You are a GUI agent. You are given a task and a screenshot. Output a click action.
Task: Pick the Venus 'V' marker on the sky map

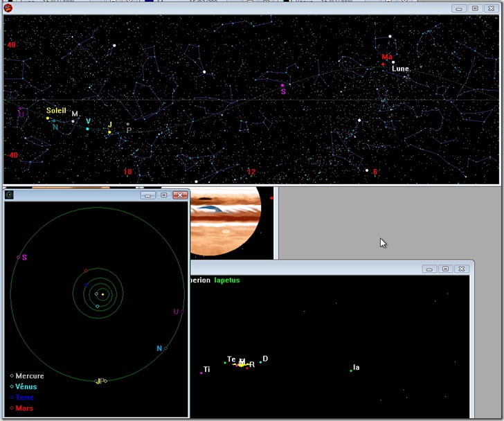point(87,129)
